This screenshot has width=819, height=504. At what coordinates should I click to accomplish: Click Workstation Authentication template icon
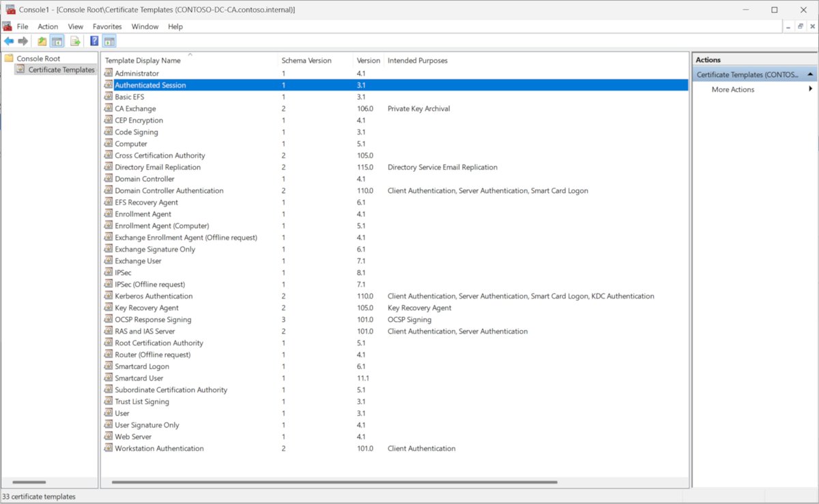108,448
